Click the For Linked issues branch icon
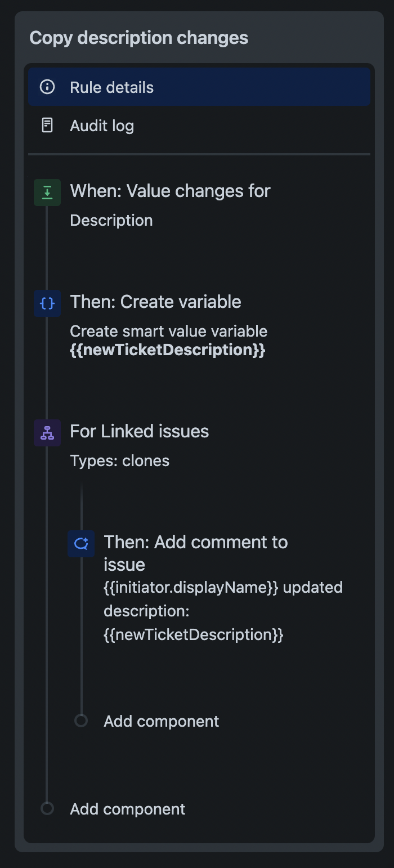This screenshot has height=868, width=394. point(47,432)
